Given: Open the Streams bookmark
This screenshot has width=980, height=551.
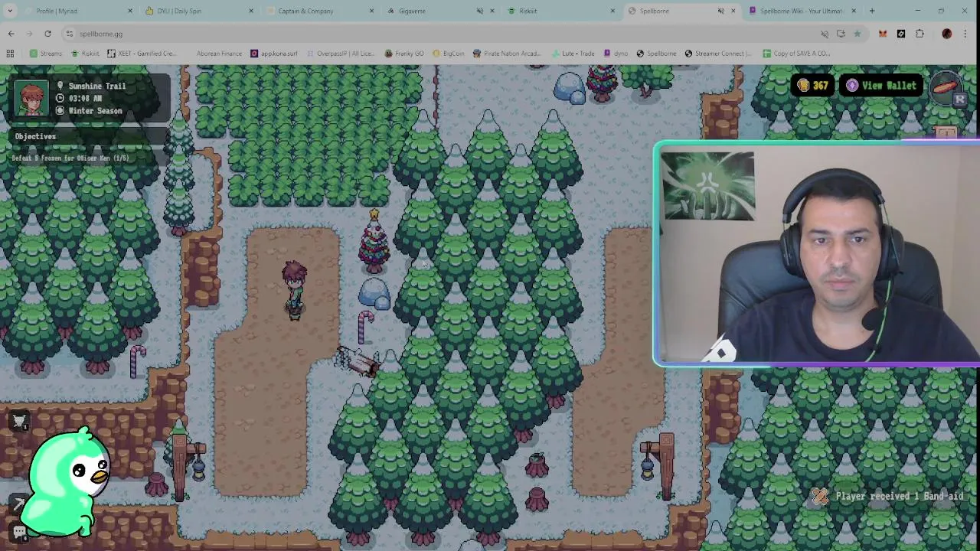Looking at the screenshot, I should coord(46,54).
